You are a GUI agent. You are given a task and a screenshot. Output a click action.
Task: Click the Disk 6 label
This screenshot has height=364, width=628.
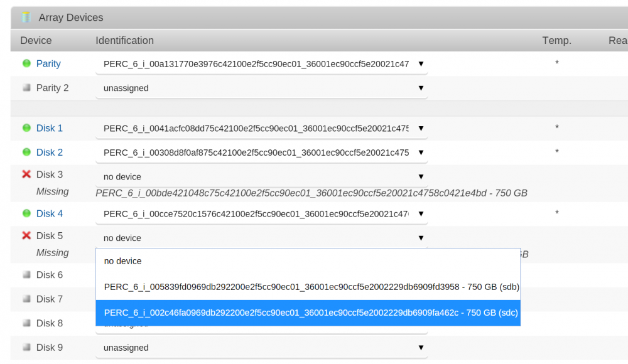coord(49,275)
